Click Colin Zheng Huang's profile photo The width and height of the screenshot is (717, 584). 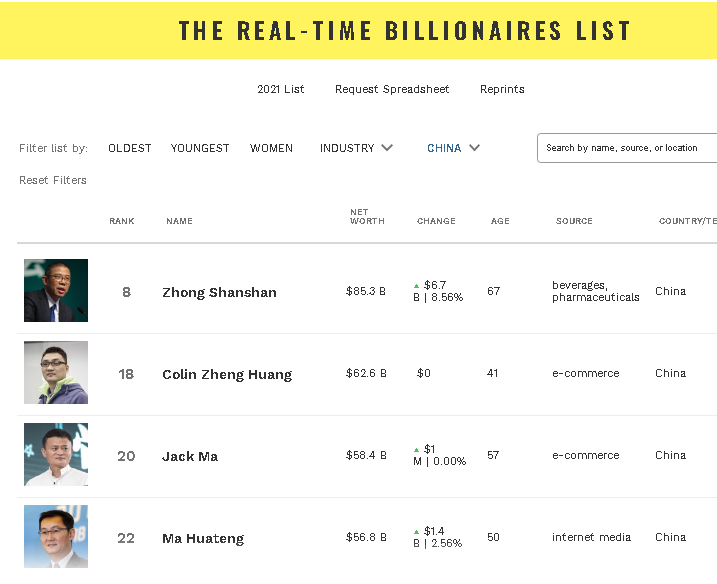point(56,372)
